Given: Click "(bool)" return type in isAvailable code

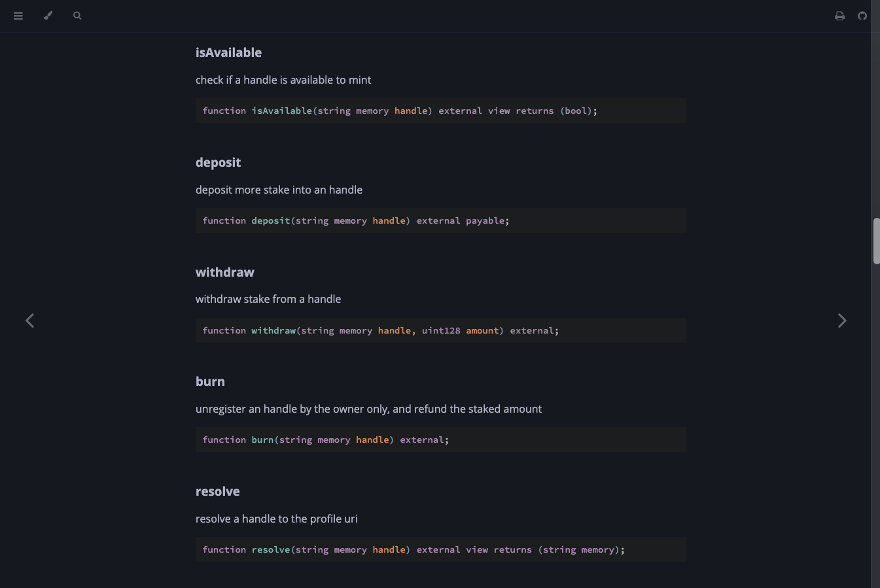Looking at the screenshot, I should point(576,111).
